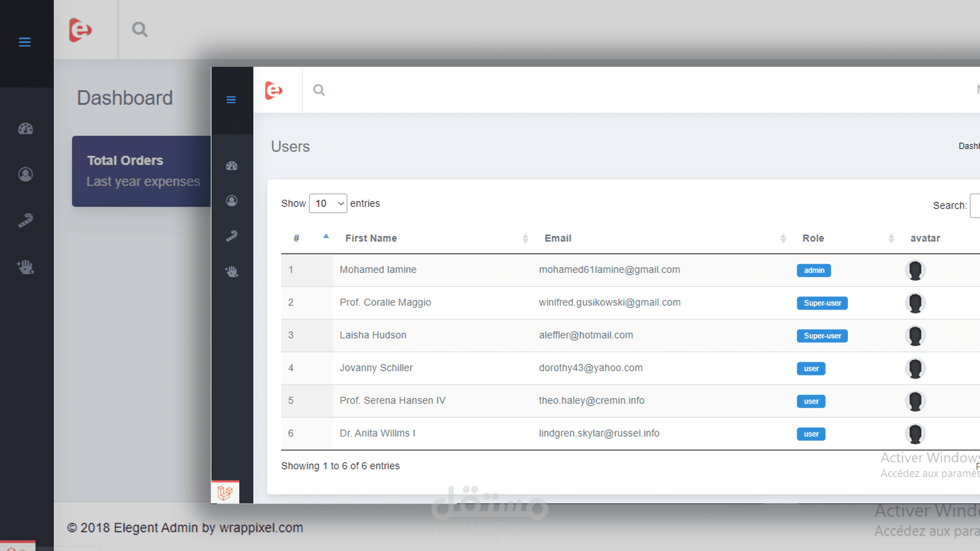This screenshot has width=980, height=551.
Task: Open the Show entries count dropdown
Action: point(328,204)
